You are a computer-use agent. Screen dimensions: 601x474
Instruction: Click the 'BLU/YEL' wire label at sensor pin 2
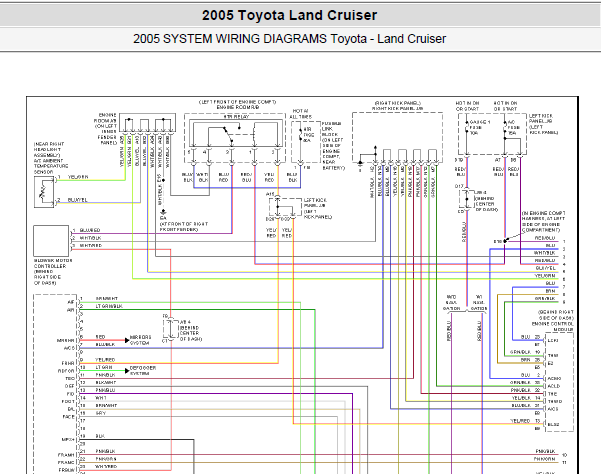click(x=78, y=200)
